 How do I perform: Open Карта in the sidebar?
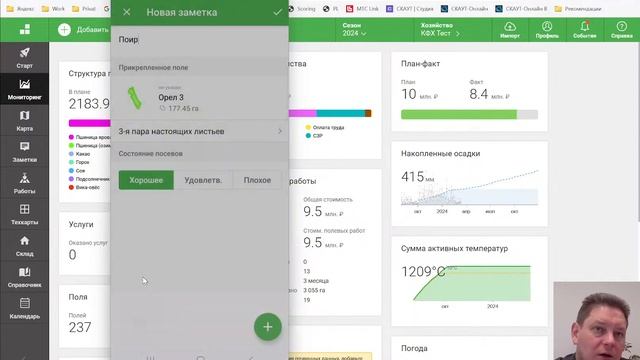point(24,120)
